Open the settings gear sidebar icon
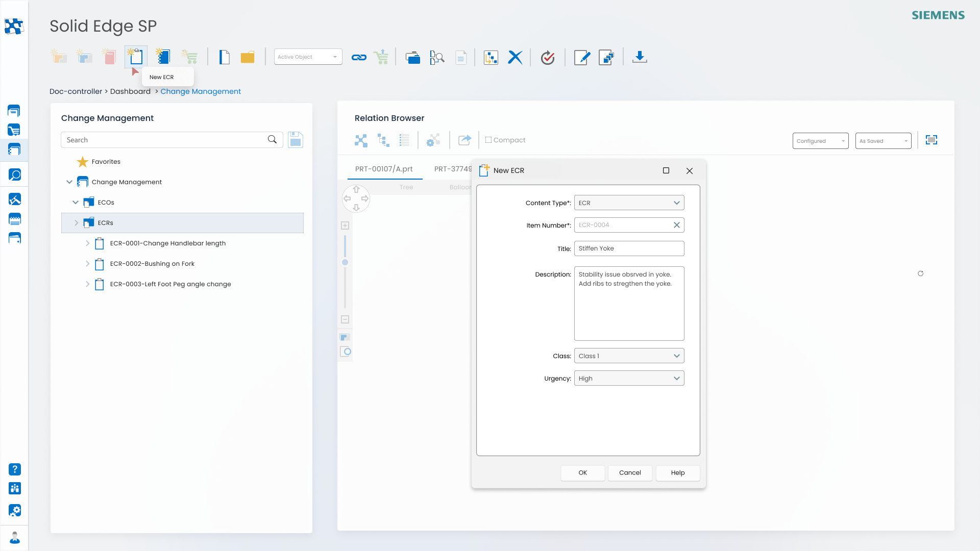Image resolution: width=980 pixels, height=551 pixels. point(15,510)
